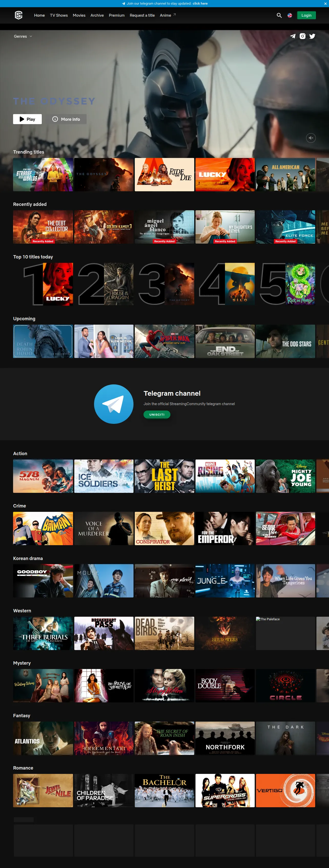
Task: Open For the Emperor thumbnail
Action: pyautogui.click(x=225, y=529)
